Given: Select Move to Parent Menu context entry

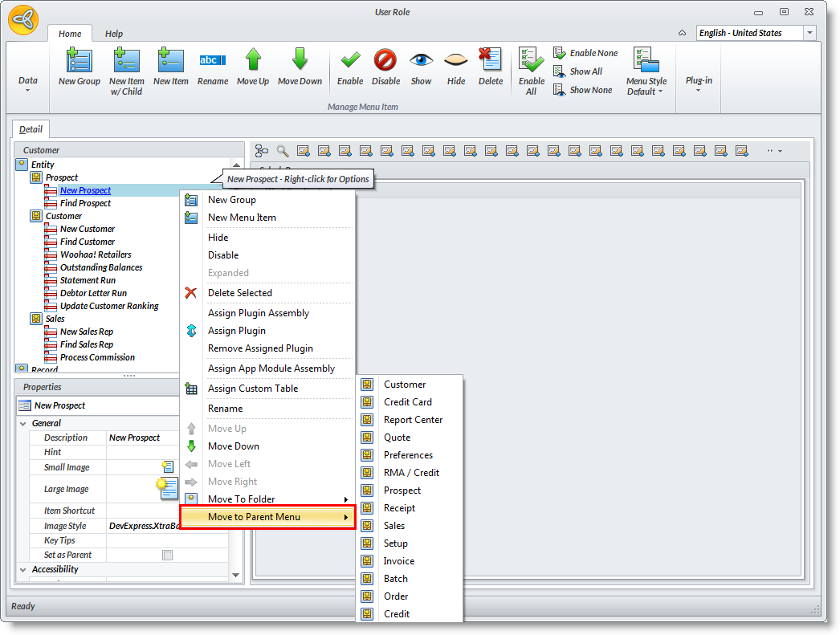Looking at the screenshot, I should [x=267, y=517].
